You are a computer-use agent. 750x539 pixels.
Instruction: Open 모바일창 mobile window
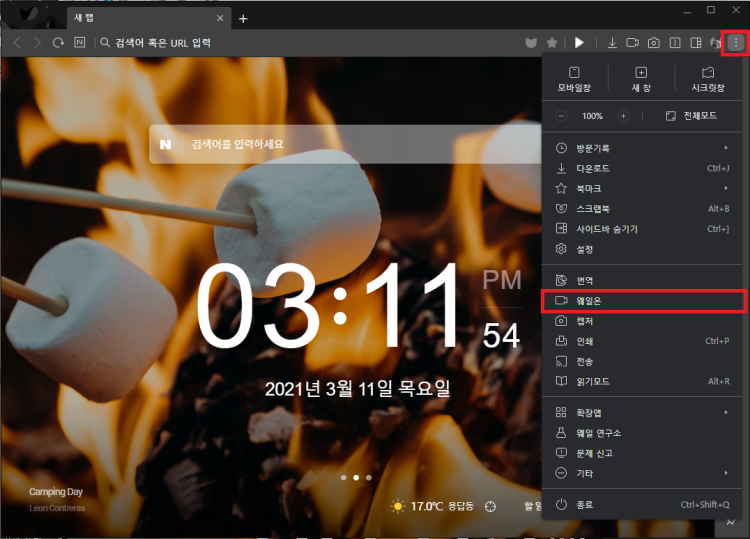(x=574, y=79)
